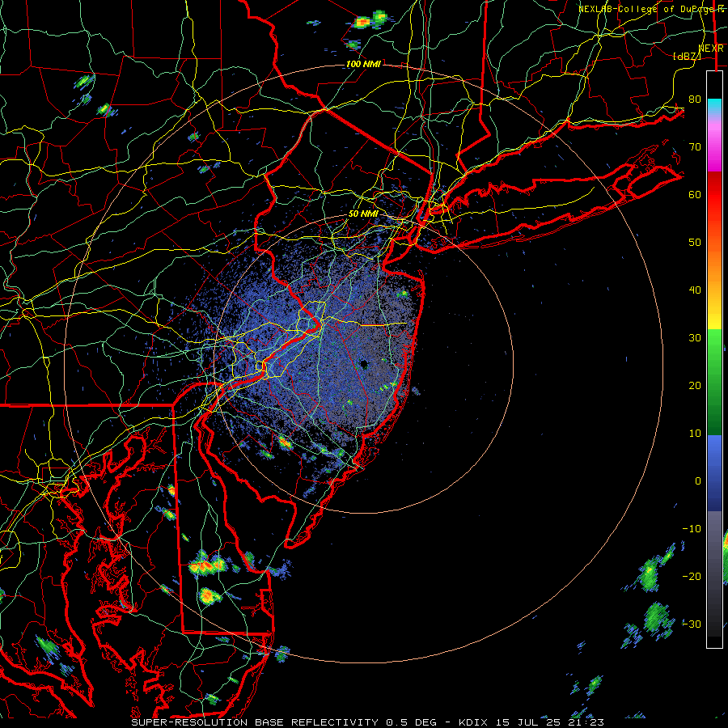
Task: Click the "KDIX" station ID in the caption
Action: point(473,722)
